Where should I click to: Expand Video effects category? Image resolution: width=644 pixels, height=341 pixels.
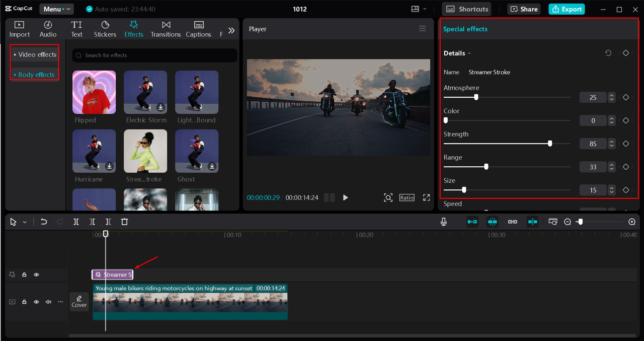35,54
